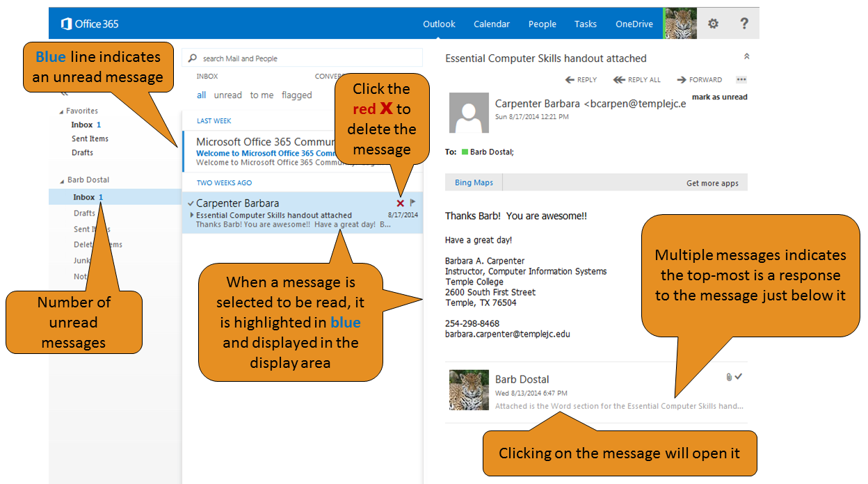Screen dimensions: 868x484
Task: Click the Office 365 logo
Action: pos(90,24)
